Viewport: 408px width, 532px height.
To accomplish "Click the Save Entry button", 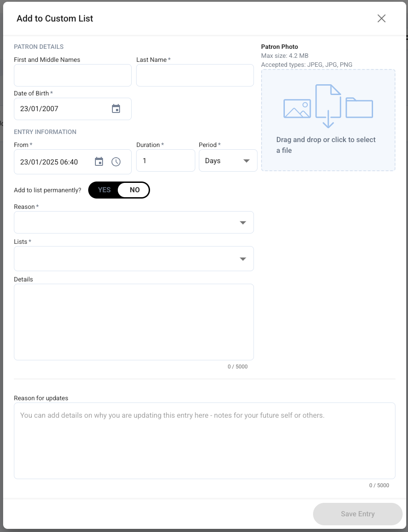I will [x=357, y=514].
